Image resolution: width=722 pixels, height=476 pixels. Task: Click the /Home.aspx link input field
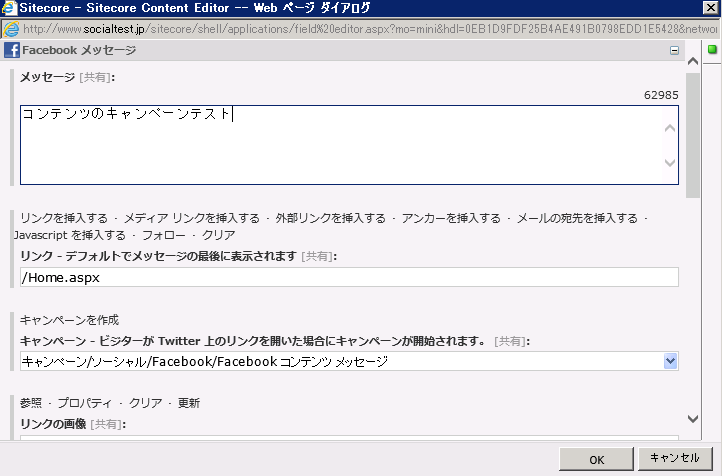pos(348,278)
